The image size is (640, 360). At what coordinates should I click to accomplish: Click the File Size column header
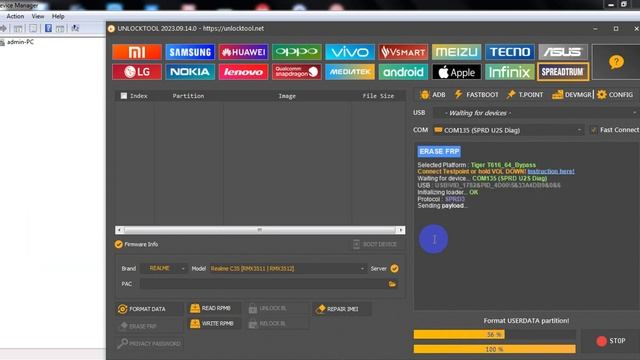click(378, 96)
